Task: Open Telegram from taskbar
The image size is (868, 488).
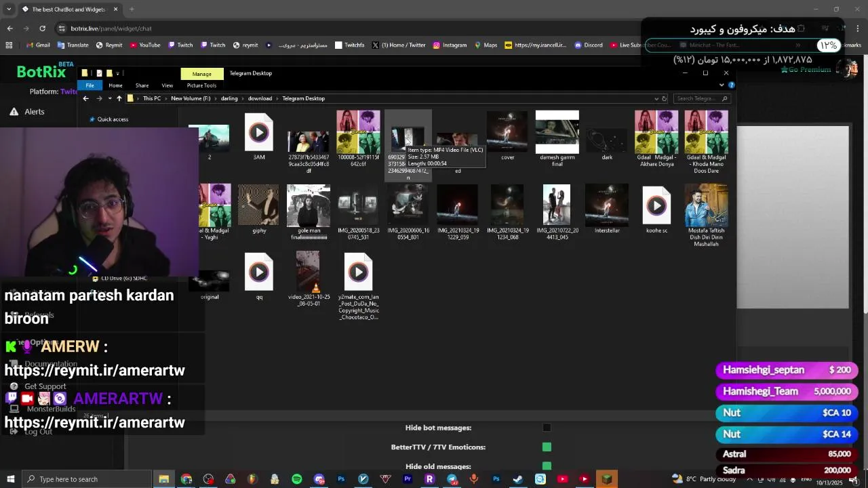Action: click(x=452, y=479)
